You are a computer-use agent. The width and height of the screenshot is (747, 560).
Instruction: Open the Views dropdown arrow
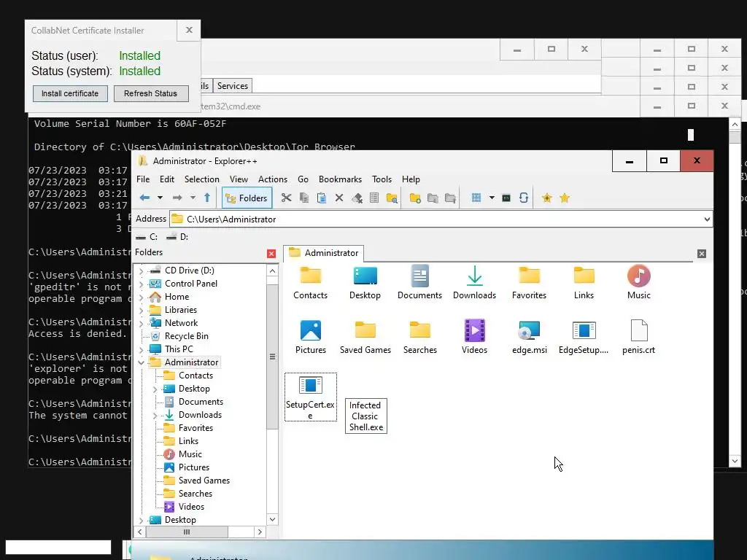[x=492, y=198]
